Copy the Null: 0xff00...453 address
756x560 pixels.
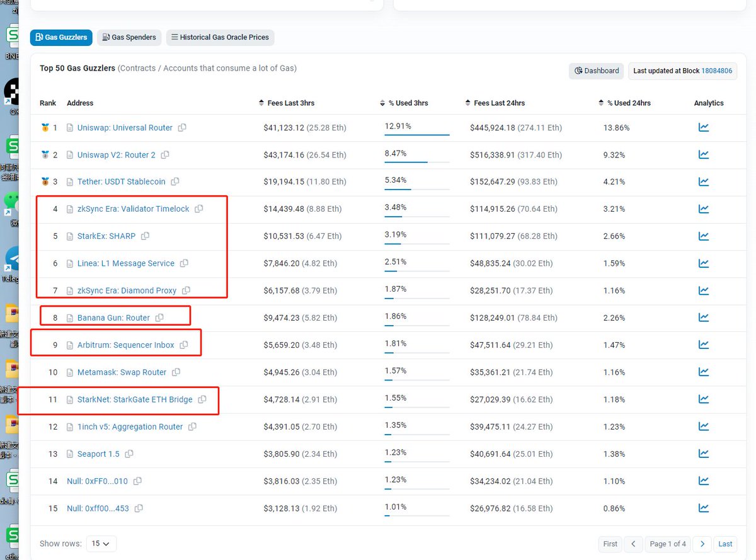click(x=139, y=508)
